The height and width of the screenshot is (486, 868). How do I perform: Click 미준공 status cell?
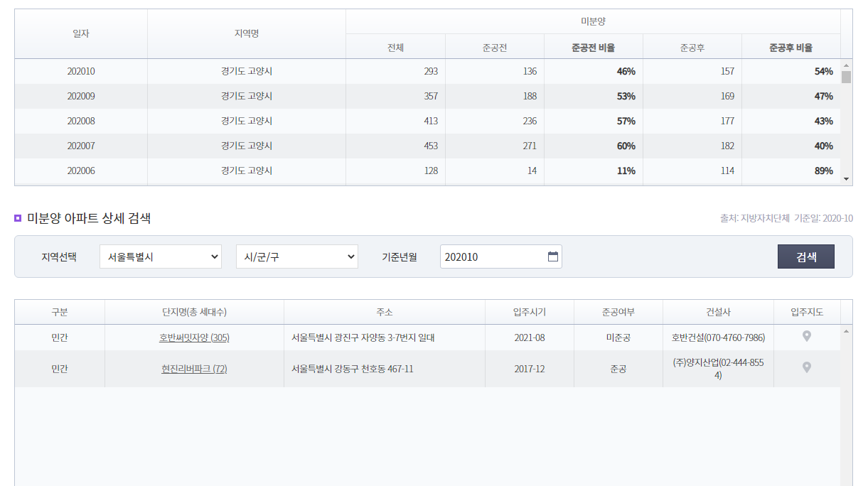618,338
